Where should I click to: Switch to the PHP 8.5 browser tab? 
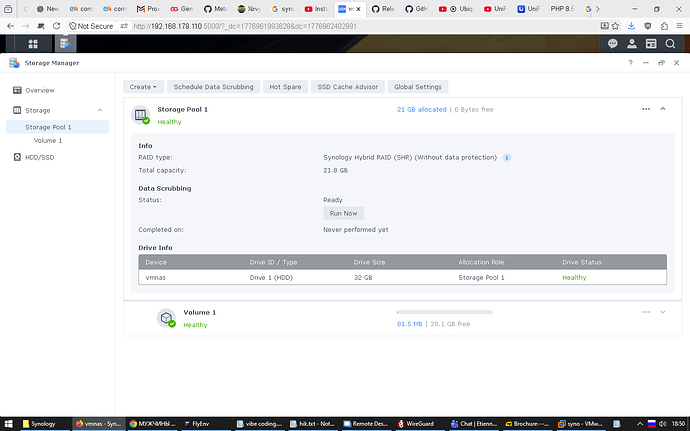[x=562, y=9]
